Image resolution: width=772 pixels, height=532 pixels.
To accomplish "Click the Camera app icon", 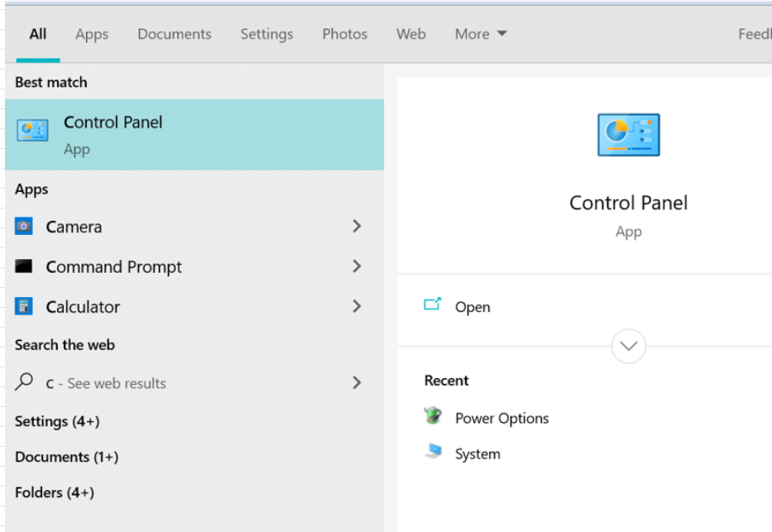I will (24, 226).
